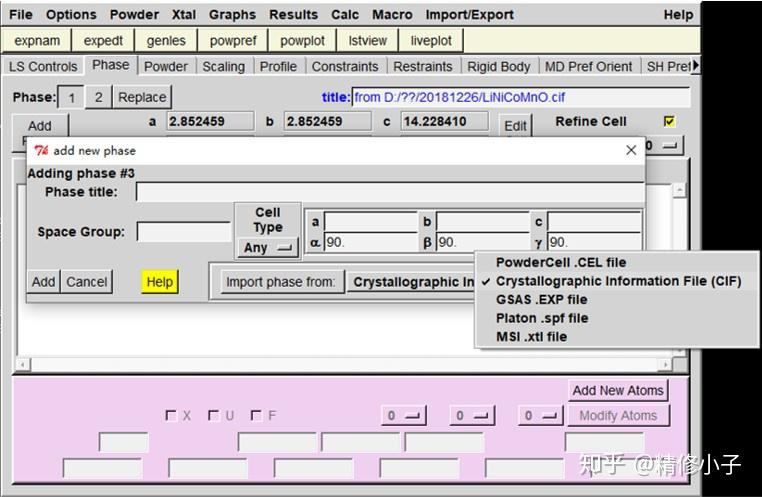Toggle the X refinement checkbox
Screen dimensions: 762x497
171,415
